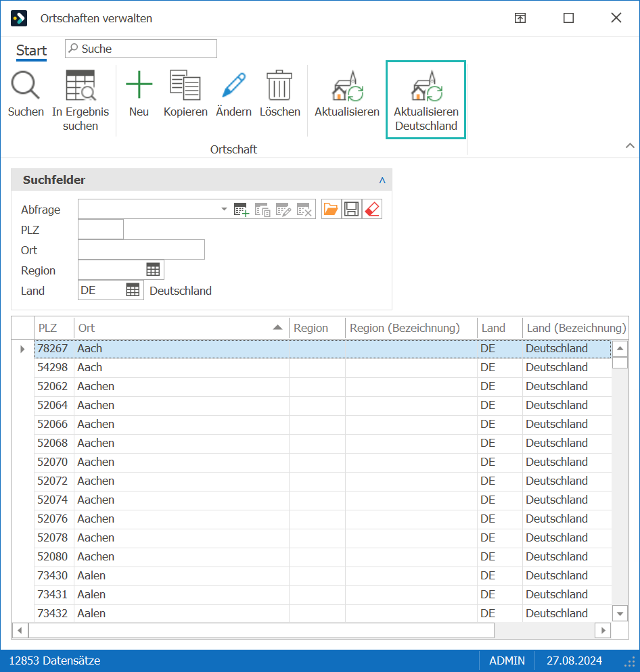Image resolution: width=640 pixels, height=672 pixels.
Task: Click vertical scrollbar down arrow
Action: click(620, 614)
